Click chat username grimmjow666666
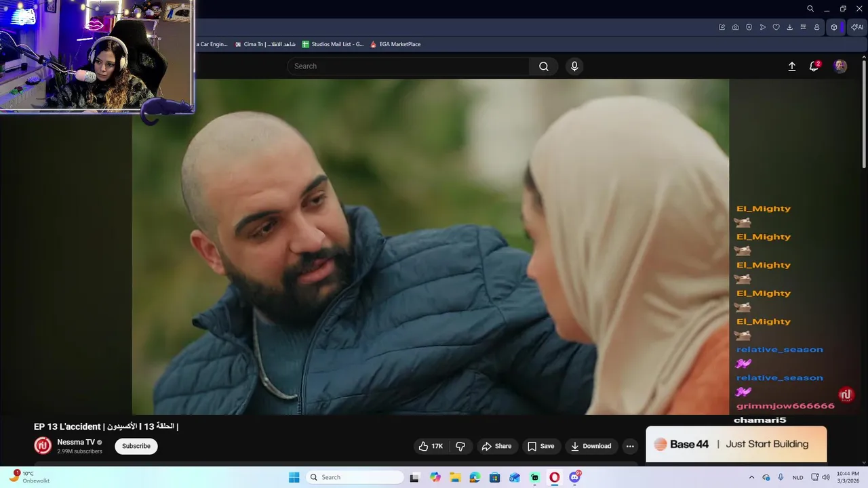 click(785, 406)
